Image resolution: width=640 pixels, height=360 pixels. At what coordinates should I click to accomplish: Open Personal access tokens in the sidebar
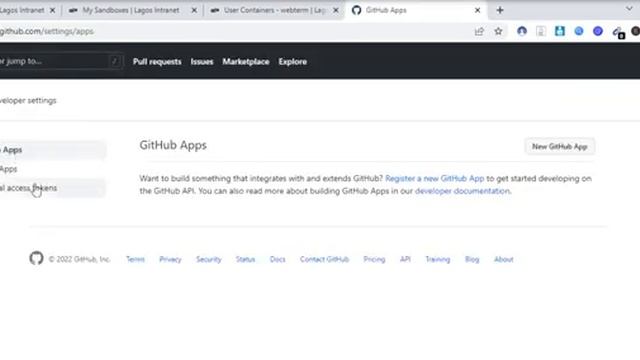[x=52, y=188]
